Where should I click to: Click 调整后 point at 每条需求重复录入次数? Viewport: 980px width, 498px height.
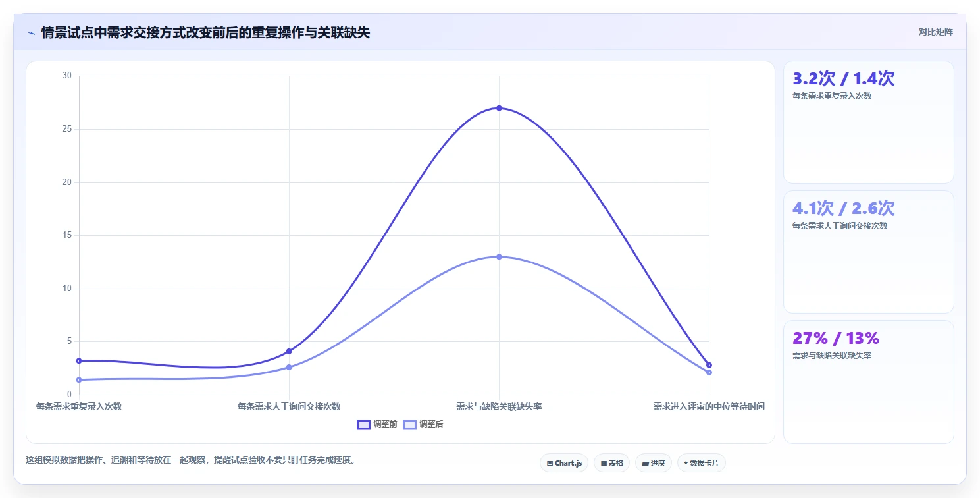click(x=79, y=379)
